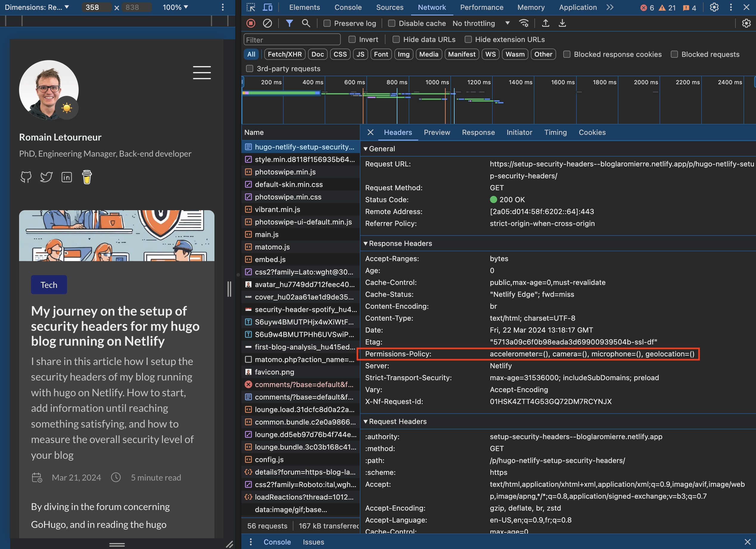Click the Tech category tag
This screenshot has width=756, height=549.
pyautogui.click(x=49, y=285)
